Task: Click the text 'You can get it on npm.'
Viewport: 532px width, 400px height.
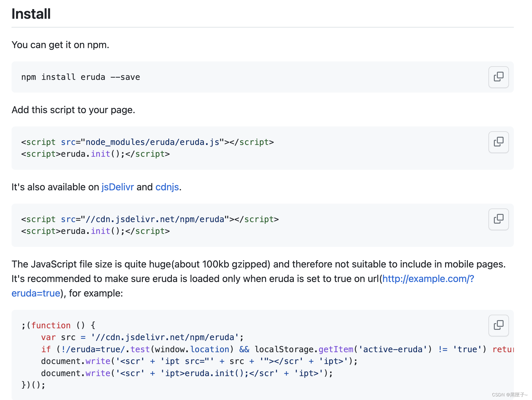Action: 60,45
